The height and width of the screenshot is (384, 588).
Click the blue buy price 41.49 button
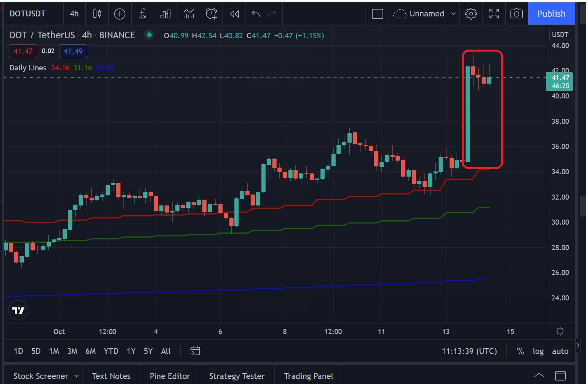coord(73,51)
